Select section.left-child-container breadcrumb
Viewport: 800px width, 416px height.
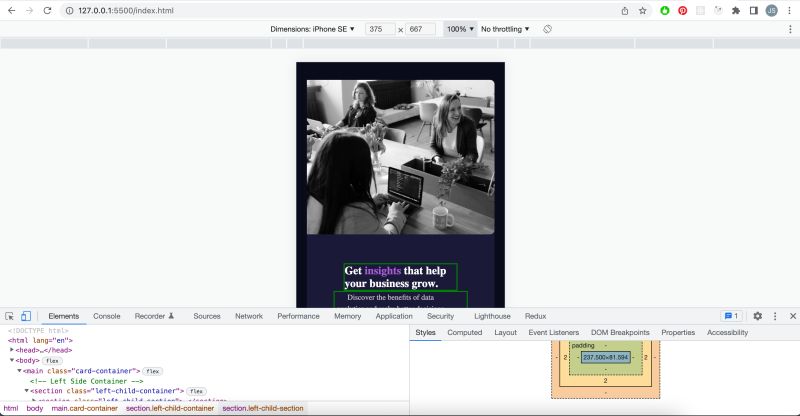point(170,408)
